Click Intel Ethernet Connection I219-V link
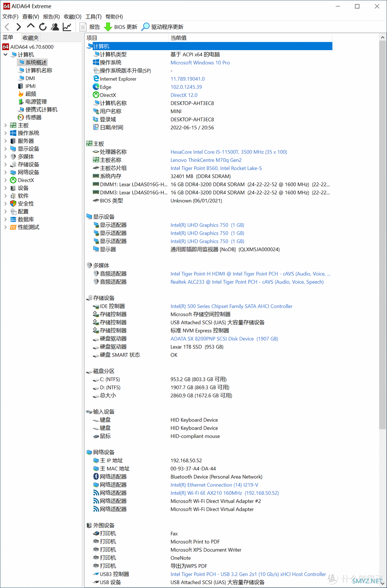387x588 pixels. (x=214, y=484)
